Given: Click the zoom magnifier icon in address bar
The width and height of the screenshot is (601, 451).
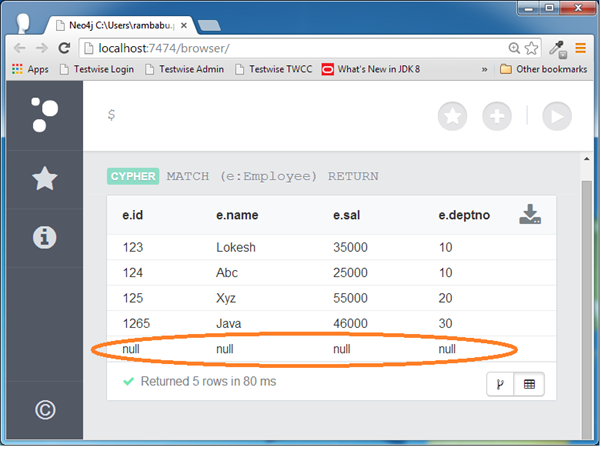Looking at the screenshot, I should pos(514,48).
